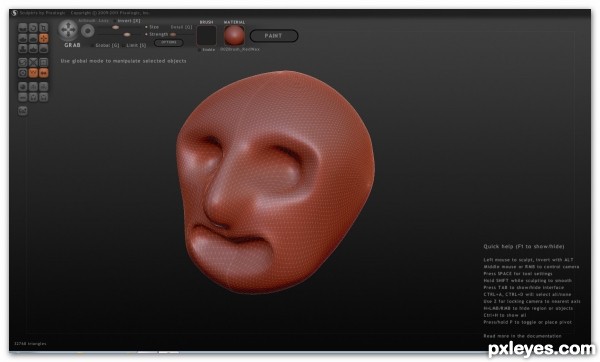The height and width of the screenshot is (362, 600).
Task: Select the Pinch brush tool
Action: pos(33,49)
